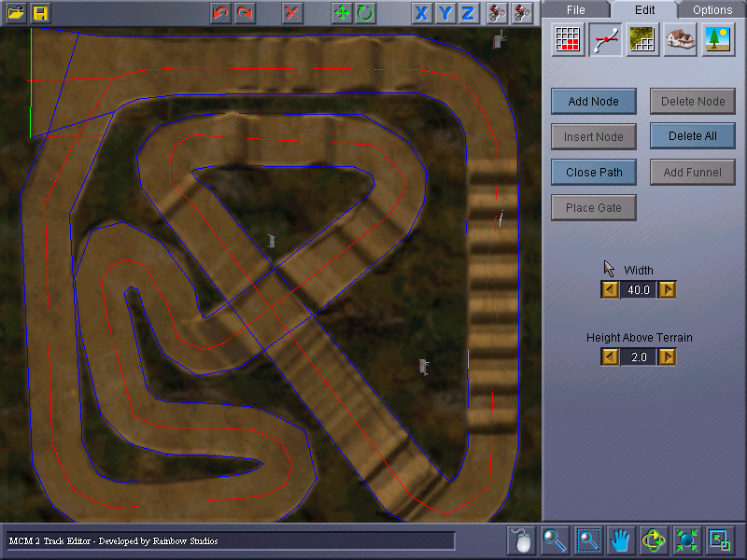Select the magnifying glass zoom tool
Viewport: 747px width, 560px height.
pyautogui.click(x=555, y=540)
